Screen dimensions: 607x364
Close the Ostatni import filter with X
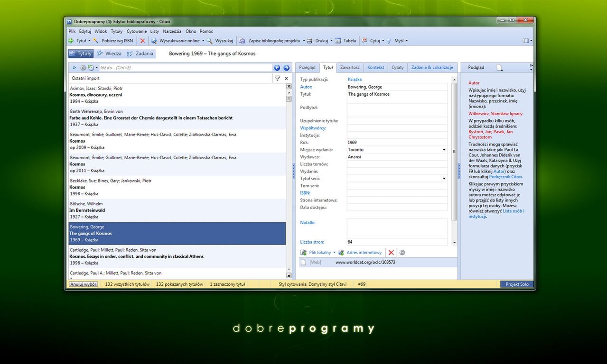(286, 78)
